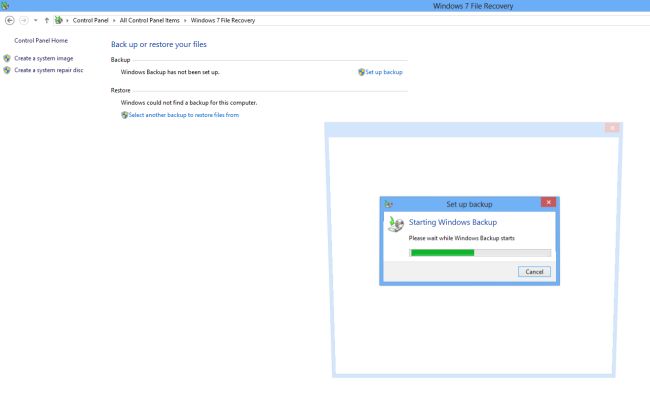Viewport: 650px width, 396px height.
Task: Click the Set up backup title bar icon
Action: point(388,204)
